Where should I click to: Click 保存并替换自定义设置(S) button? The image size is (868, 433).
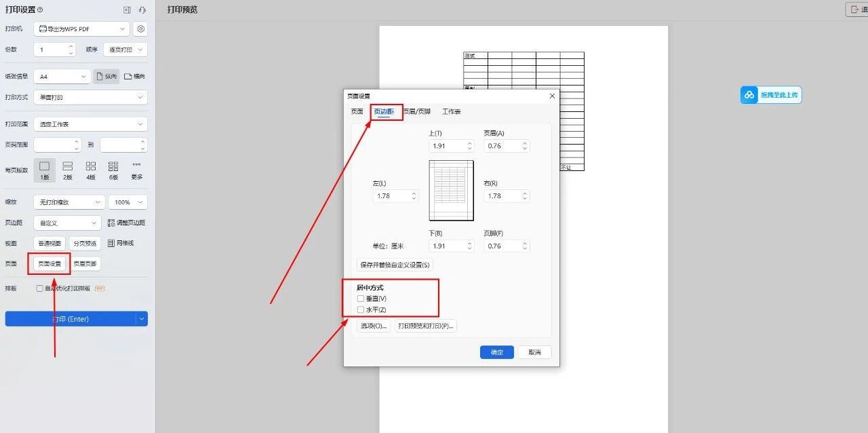(395, 265)
